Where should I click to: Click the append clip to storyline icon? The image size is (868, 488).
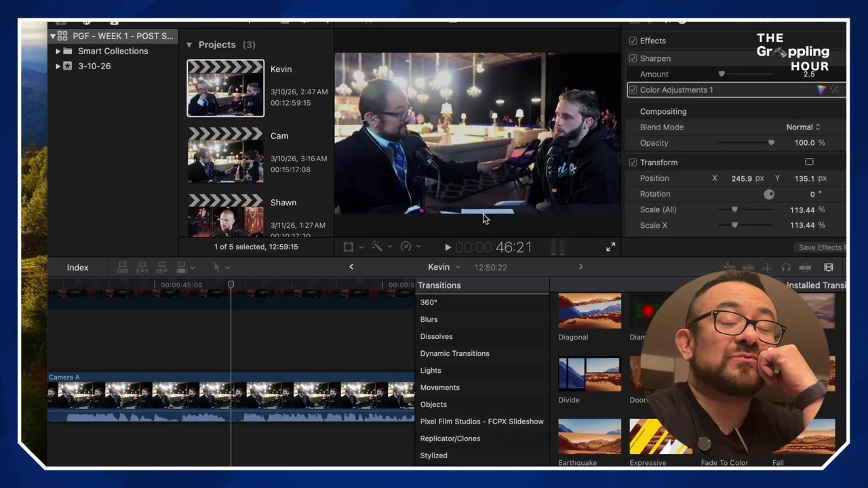pos(162,268)
